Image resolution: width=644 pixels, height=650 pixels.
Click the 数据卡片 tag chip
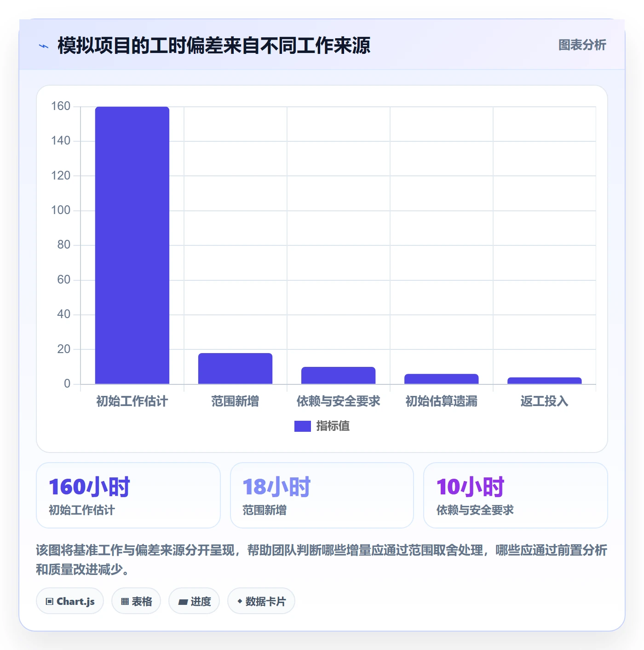tap(261, 601)
